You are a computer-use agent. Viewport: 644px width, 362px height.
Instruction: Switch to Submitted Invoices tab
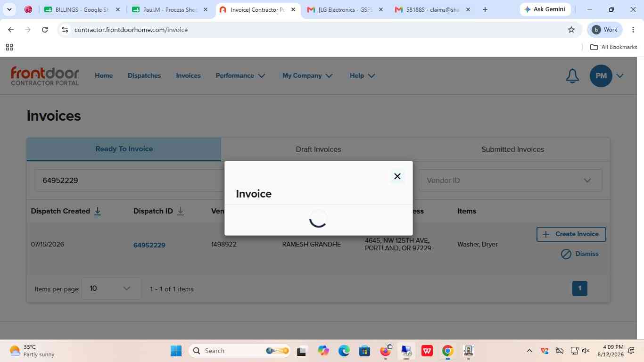[x=512, y=149]
